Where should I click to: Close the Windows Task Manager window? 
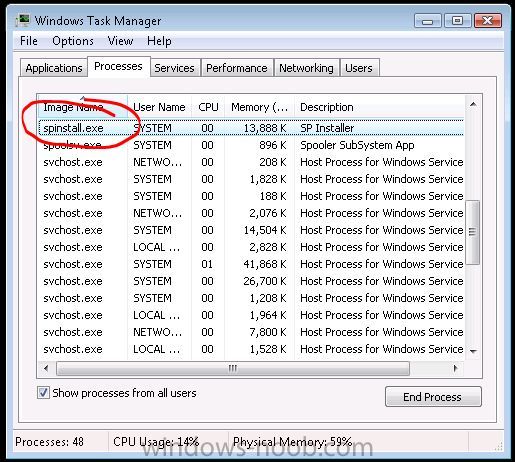pos(487,21)
